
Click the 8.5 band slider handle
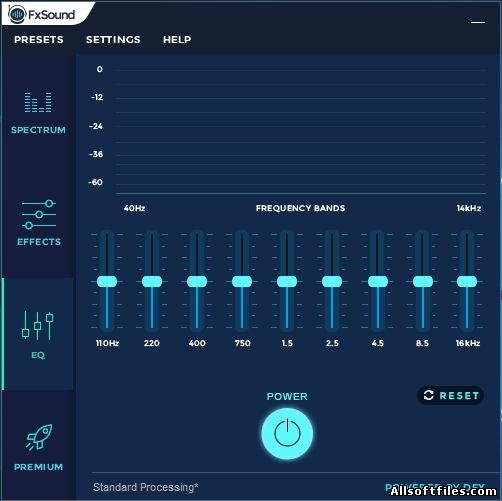coord(423,281)
